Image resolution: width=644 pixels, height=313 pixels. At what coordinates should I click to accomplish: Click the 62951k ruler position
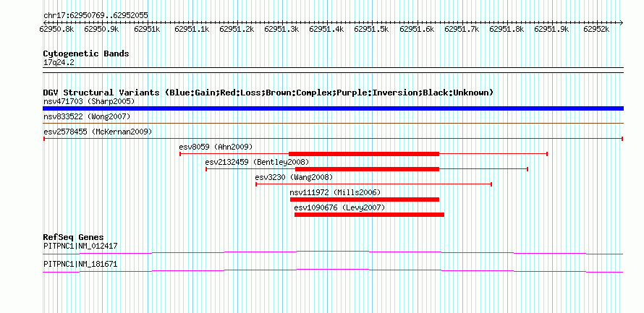click(x=147, y=29)
